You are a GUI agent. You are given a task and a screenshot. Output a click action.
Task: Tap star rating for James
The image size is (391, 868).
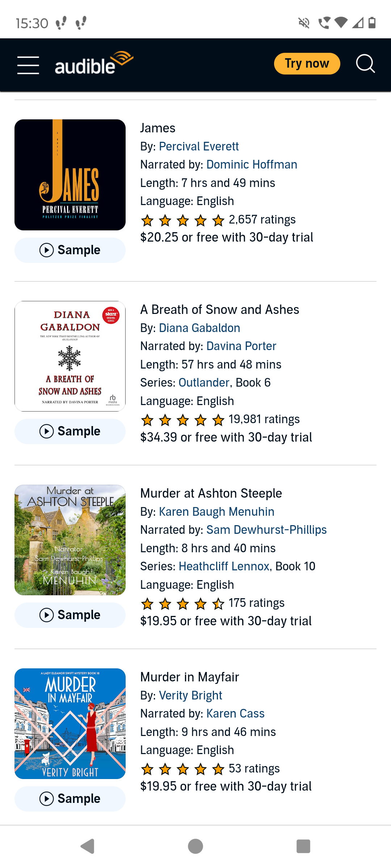pyautogui.click(x=182, y=220)
